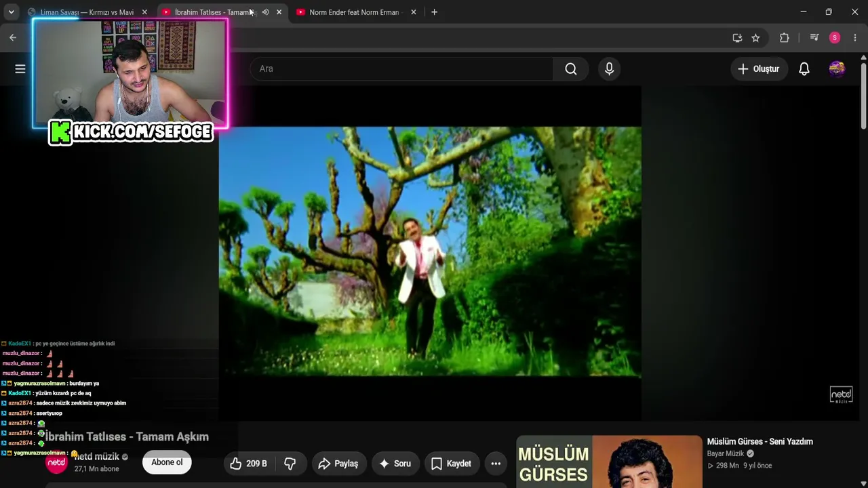Visit the Bayar Müzik channel link
This screenshot has width=868, height=488.
(726, 453)
